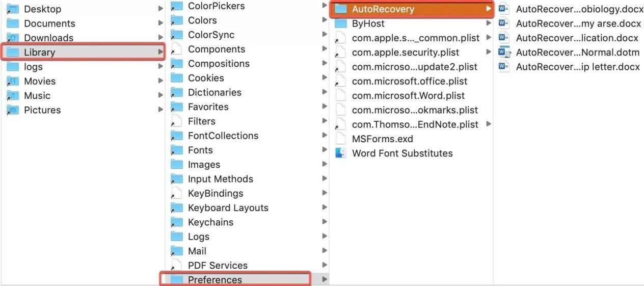
Task: Select the Keychains folder
Action: point(210,222)
